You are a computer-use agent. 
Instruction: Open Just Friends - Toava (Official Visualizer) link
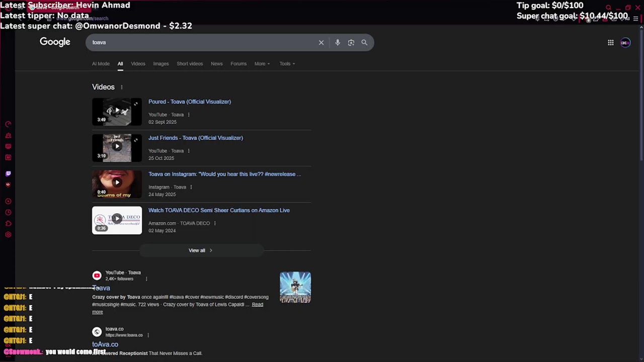pyautogui.click(x=196, y=138)
